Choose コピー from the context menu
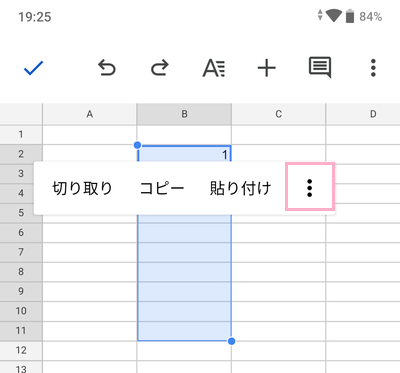The height and width of the screenshot is (373, 400). pyautogui.click(x=162, y=188)
